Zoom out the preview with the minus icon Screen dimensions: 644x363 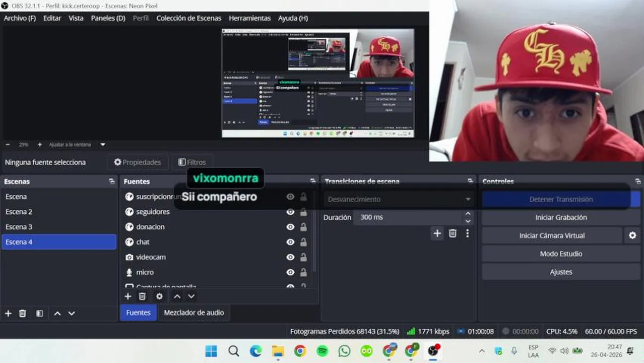coord(8,144)
